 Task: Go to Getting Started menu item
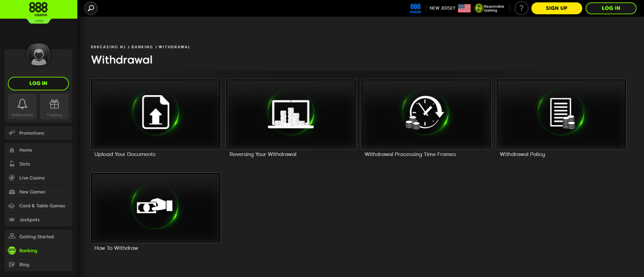[38, 237]
